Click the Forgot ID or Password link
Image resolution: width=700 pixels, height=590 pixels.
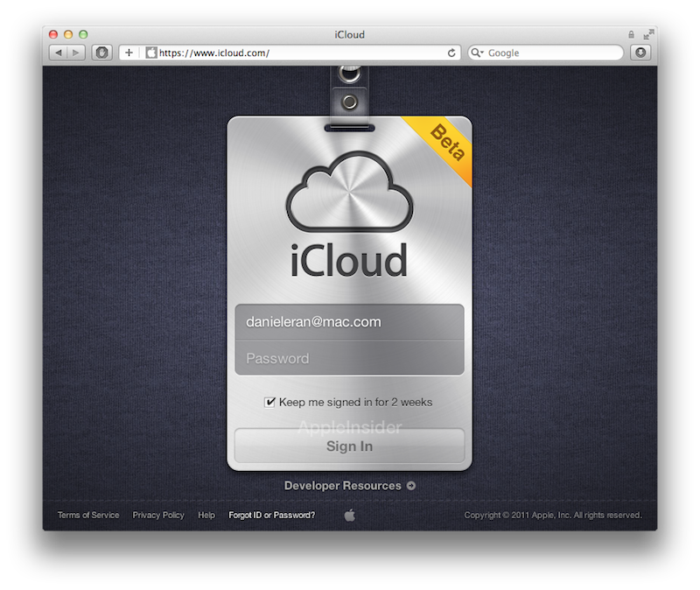(271, 516)
